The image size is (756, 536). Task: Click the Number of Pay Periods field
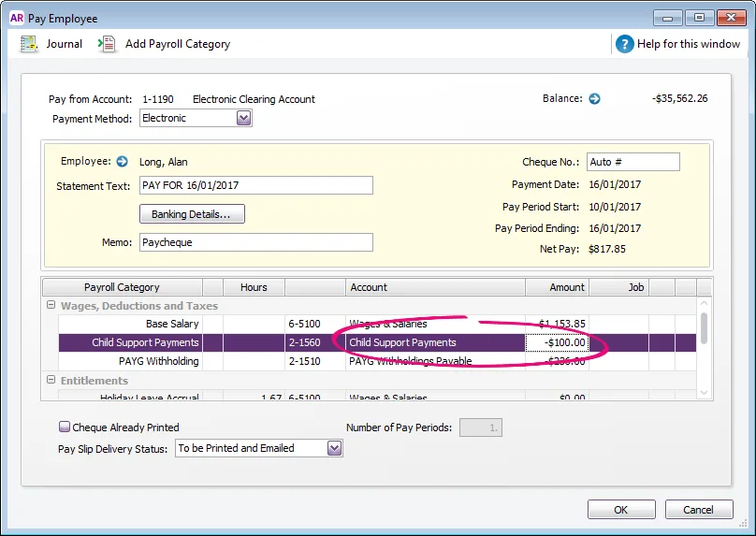(481, 427)
